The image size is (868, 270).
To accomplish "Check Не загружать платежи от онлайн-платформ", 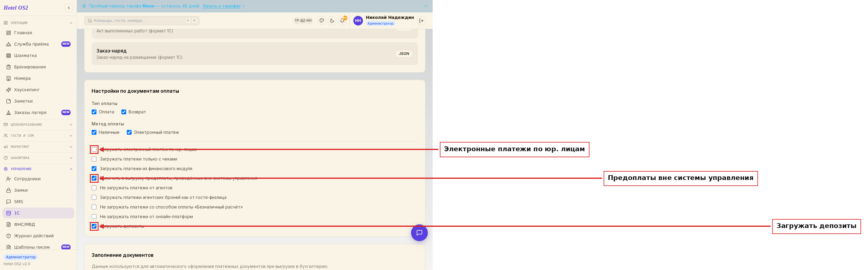I will pos(94,217).
